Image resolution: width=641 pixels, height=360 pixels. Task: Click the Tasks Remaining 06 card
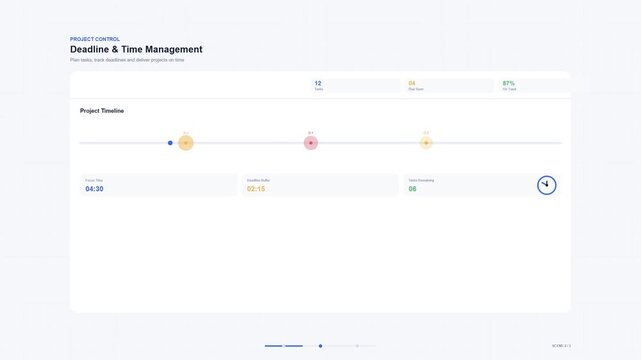tap(482, 185)
